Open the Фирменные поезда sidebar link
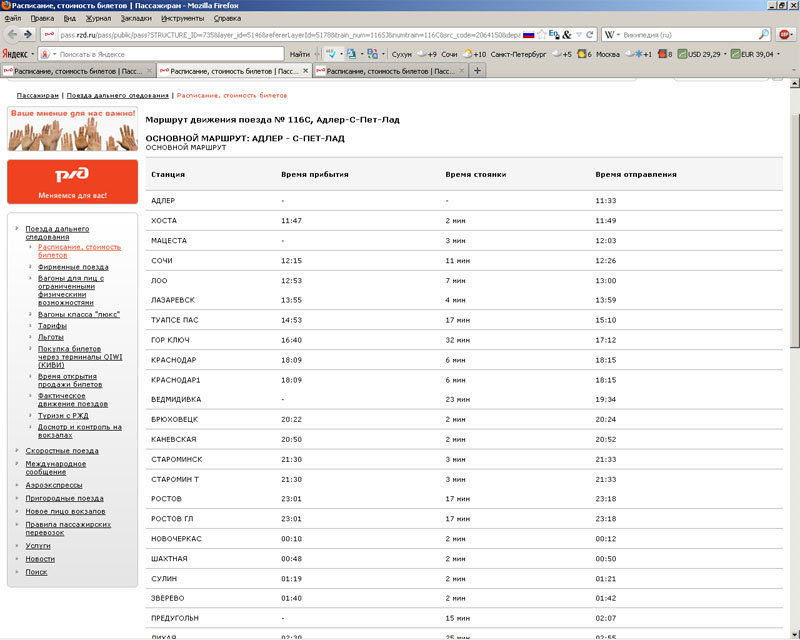 (x=73, y=267)
